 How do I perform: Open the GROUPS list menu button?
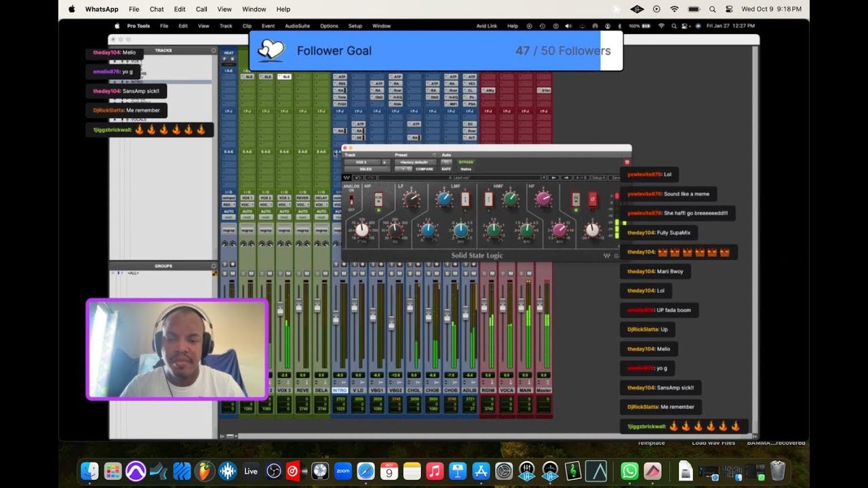[x=214, y=266]
